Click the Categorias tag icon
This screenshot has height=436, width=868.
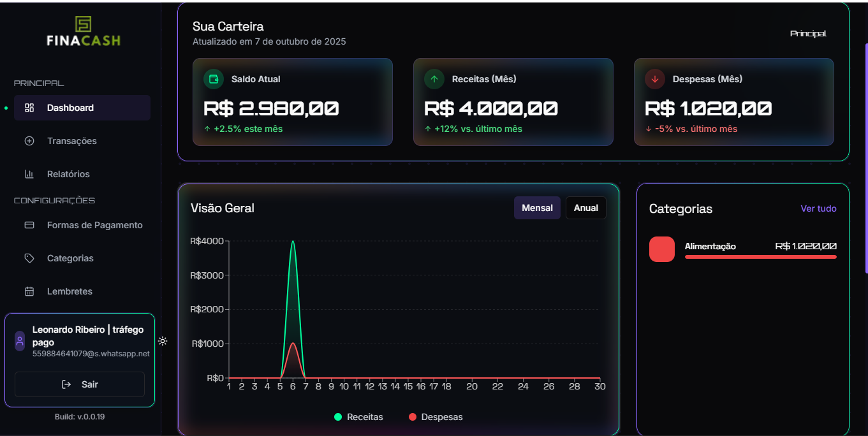(29, 258)
